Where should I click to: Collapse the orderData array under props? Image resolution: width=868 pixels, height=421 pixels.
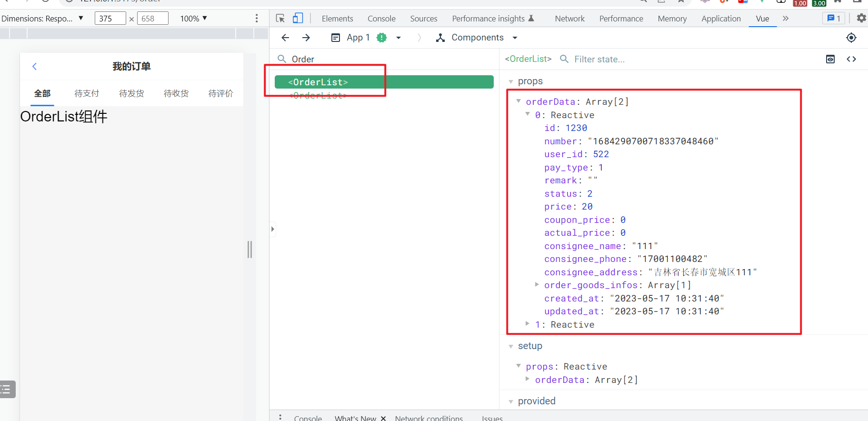tap(519, 101)
